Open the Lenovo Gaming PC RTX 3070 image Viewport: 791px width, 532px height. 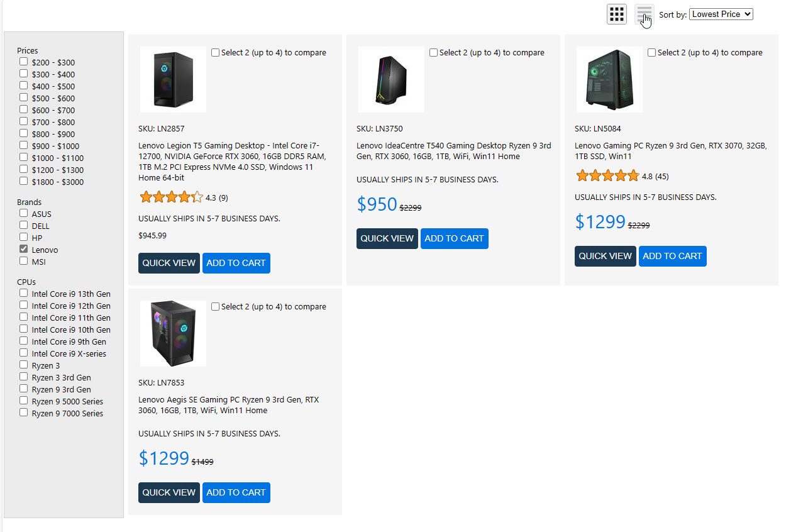609,79
